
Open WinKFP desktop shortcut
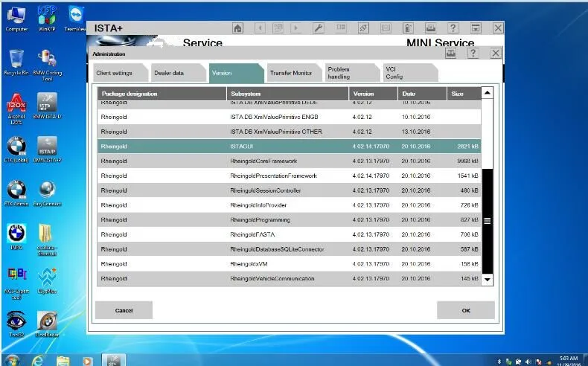pos(47,19)
